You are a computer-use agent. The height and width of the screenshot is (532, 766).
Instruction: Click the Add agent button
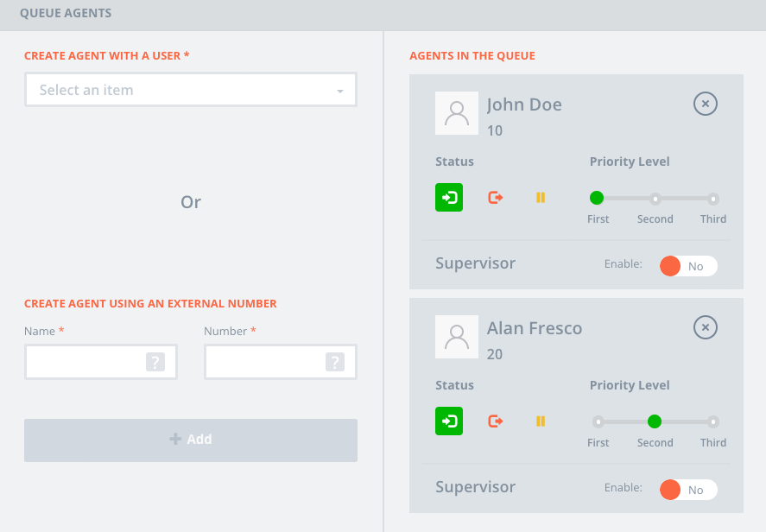pyautogui.click(x=191, y=440)
